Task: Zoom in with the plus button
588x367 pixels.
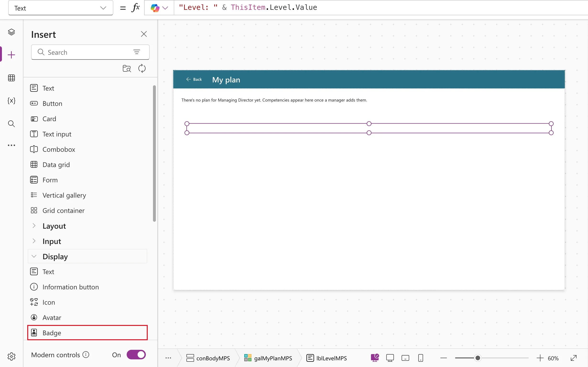Action: tap(540, 358)
